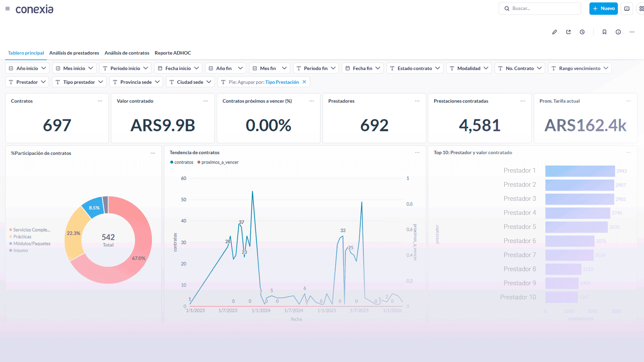Toggle contratos series in legend
The width and height of the screenshot is (644, 362).
[182, 162]
